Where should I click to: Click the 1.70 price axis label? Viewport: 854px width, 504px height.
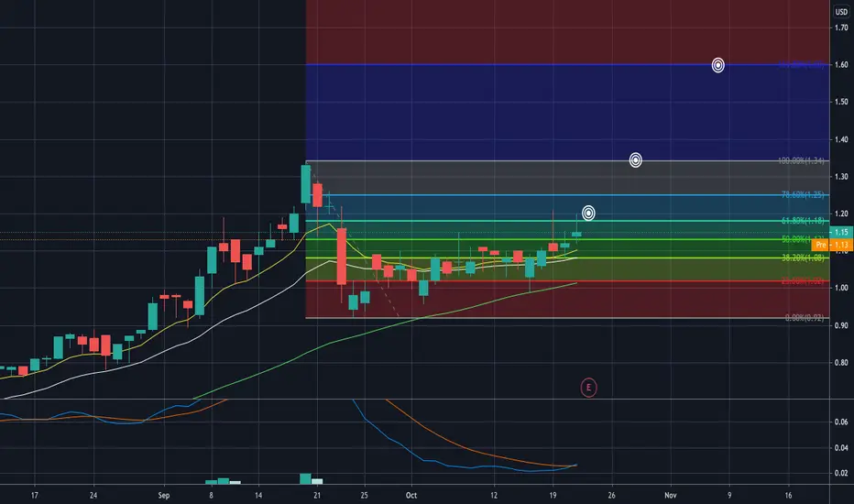click(841, 27)
